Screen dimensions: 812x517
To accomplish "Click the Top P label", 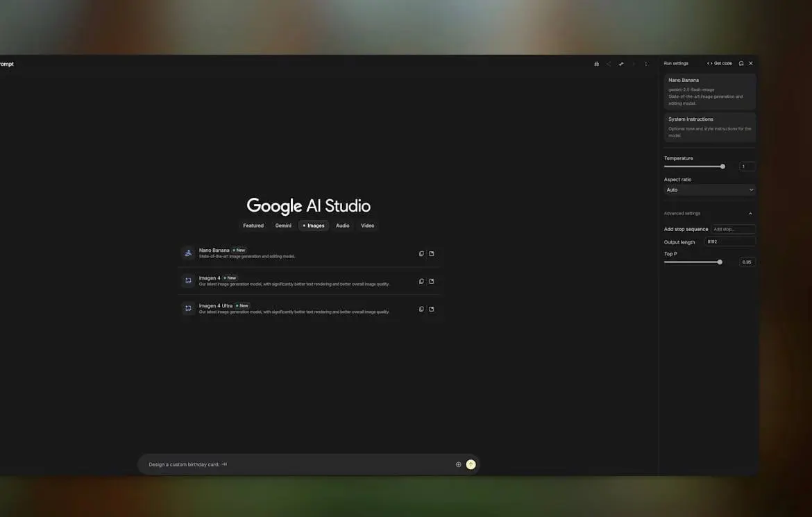I will tap(670, 254).
